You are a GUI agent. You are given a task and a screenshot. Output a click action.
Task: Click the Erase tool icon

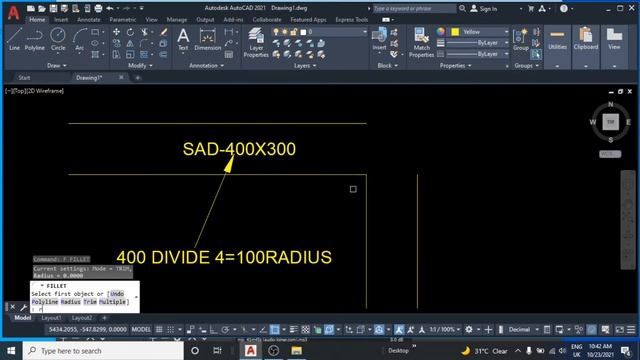coord(163,32)
